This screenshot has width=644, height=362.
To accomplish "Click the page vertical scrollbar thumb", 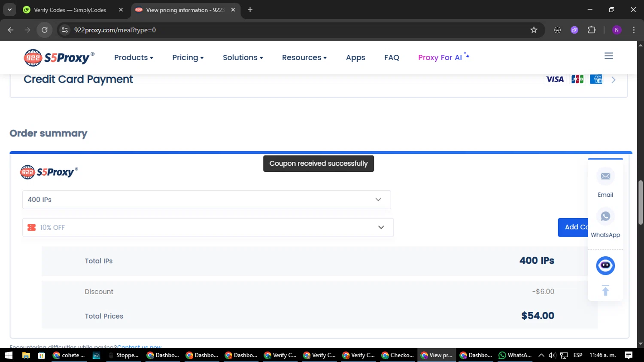I will (641, 202).
